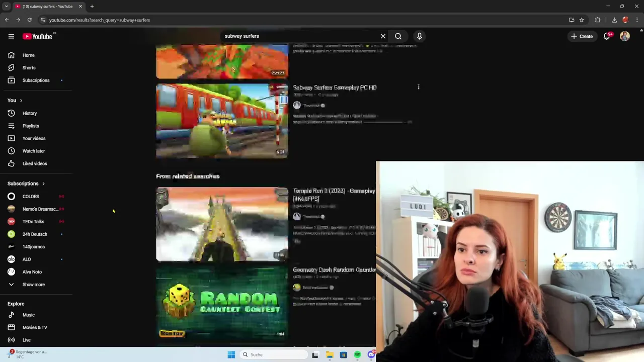Submit search with the magnifier button

[398, 36]
